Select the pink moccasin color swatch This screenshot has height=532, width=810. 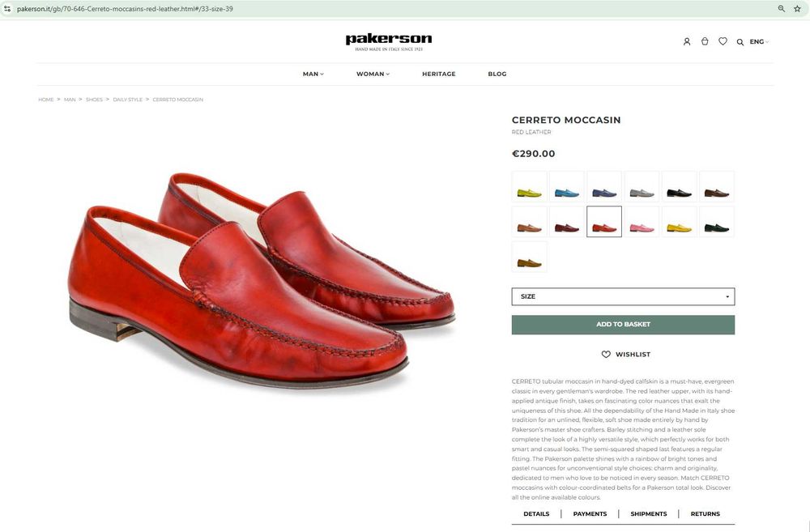(x=642, y=222)
